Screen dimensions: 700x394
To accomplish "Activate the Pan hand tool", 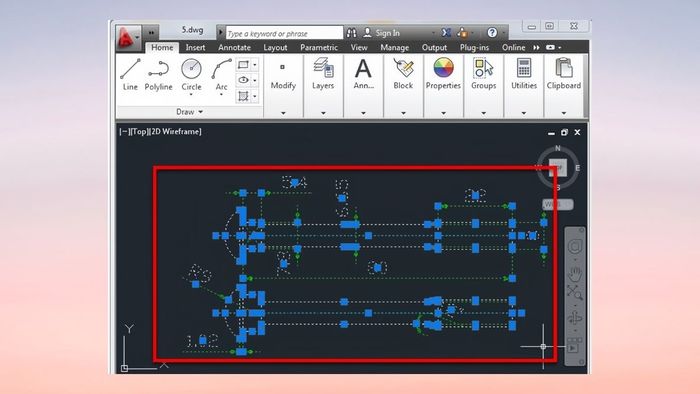I will point(575,274).
